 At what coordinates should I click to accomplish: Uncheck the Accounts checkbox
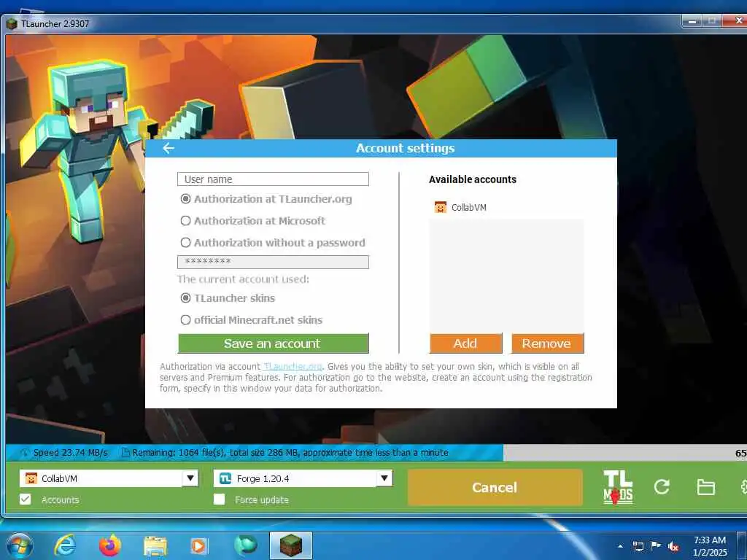pyautogui.click(x=26, y=499)
